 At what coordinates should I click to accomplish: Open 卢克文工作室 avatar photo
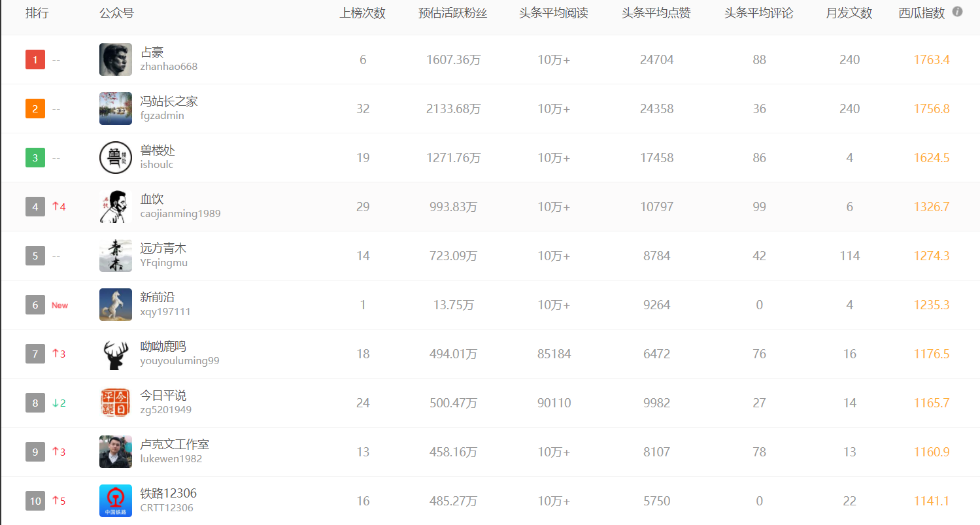(x=116, y=452)
